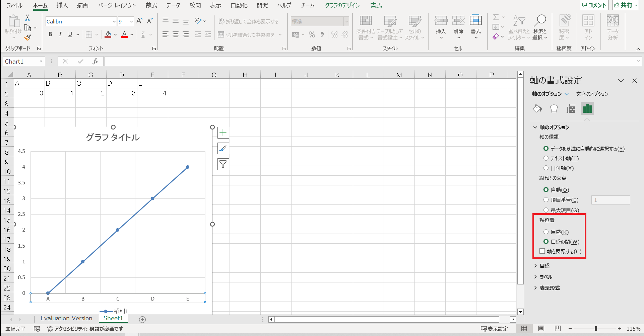
Task: Switch to the グラフのデザイン tab
Action: [x=342, y=5]
